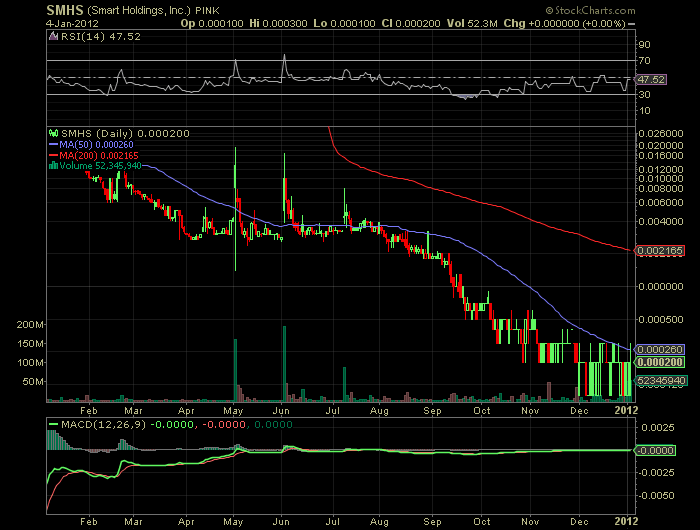Image resolution: width=700 pixels, height=530 pixels.
Task: Click the 200M volume axis label
Action: (30, 325)
